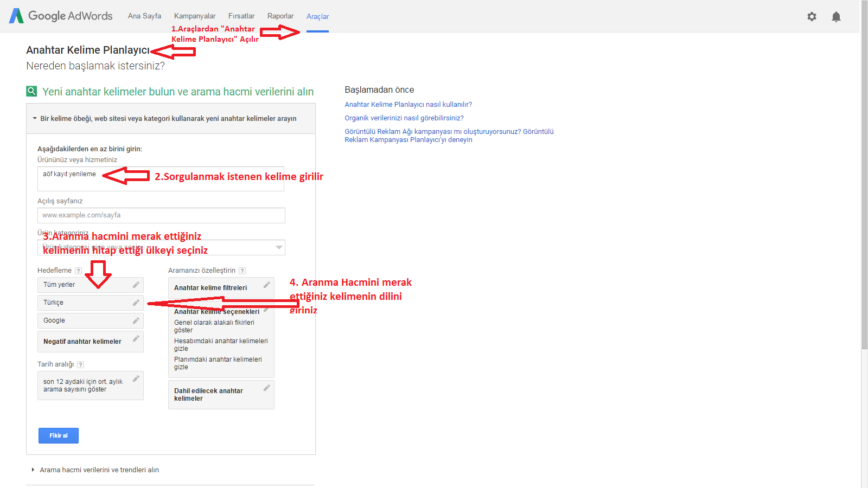Screen dimensions: 868x488
Task: Open help tooltip next to Aramanızı özelleştirin
Action: 242,271
